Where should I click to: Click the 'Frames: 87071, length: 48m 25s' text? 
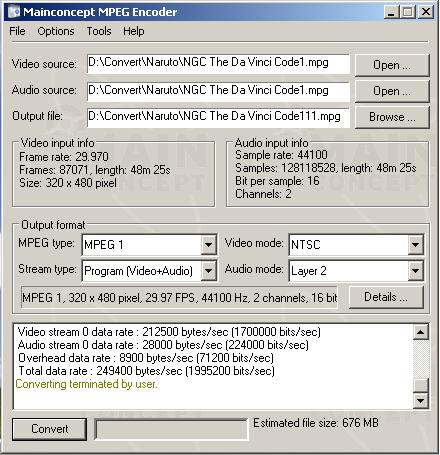click(95, 170)
